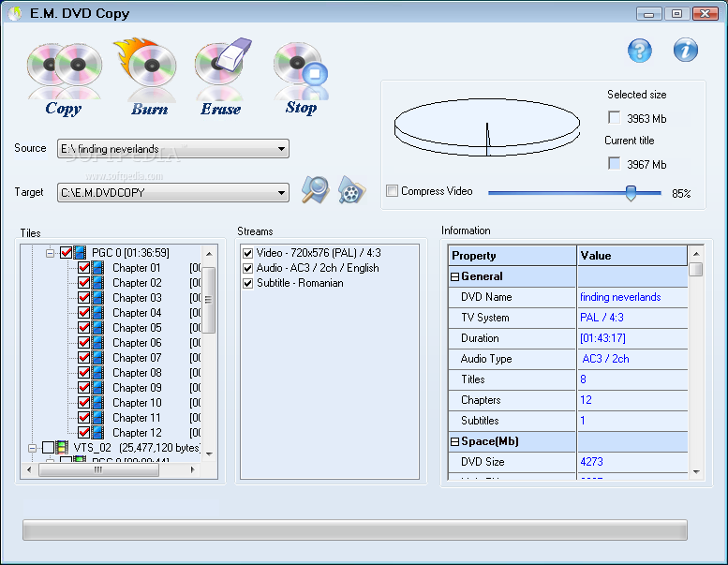Select Chapter 10 in the titles tree
The image size is (728, 565).
point(137,403)
